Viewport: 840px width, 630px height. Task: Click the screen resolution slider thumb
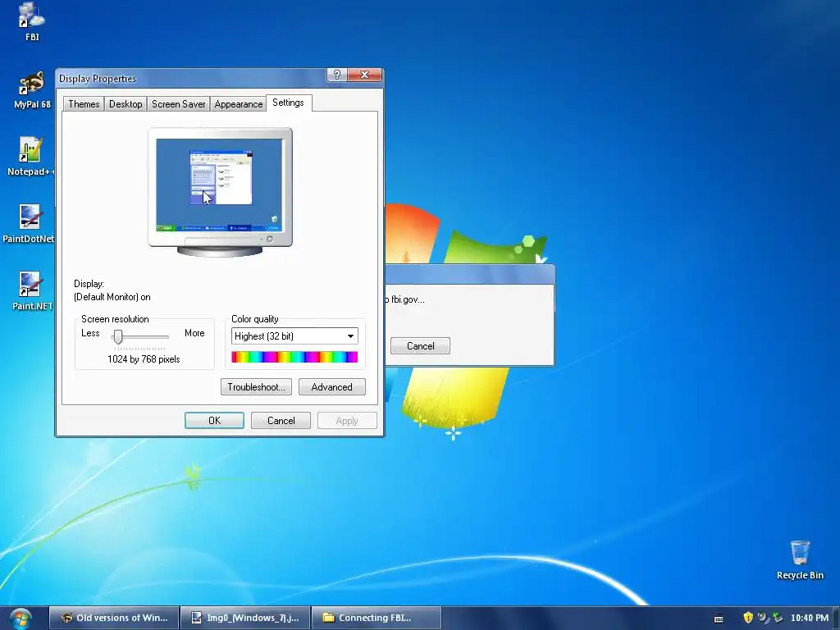(118, 336)
